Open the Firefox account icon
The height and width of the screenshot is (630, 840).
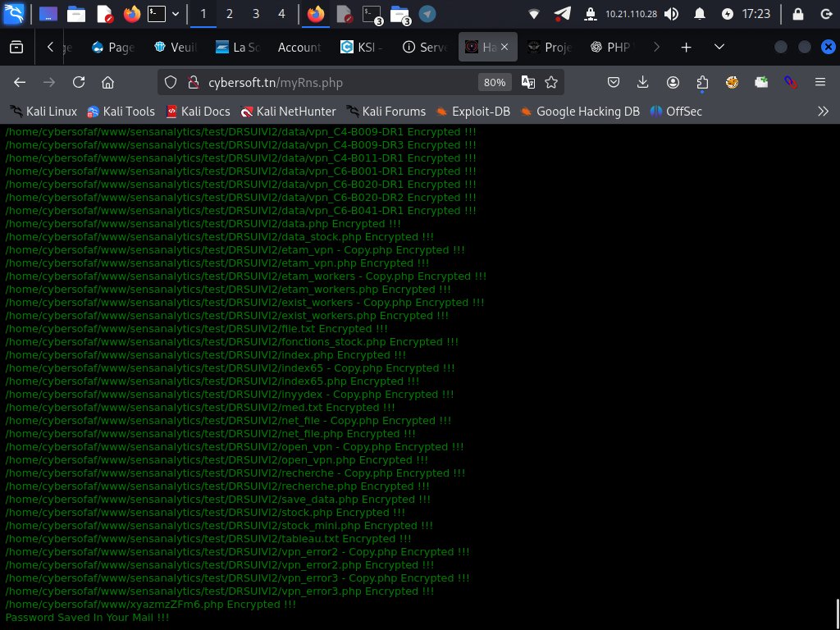[x=673, y=82]
